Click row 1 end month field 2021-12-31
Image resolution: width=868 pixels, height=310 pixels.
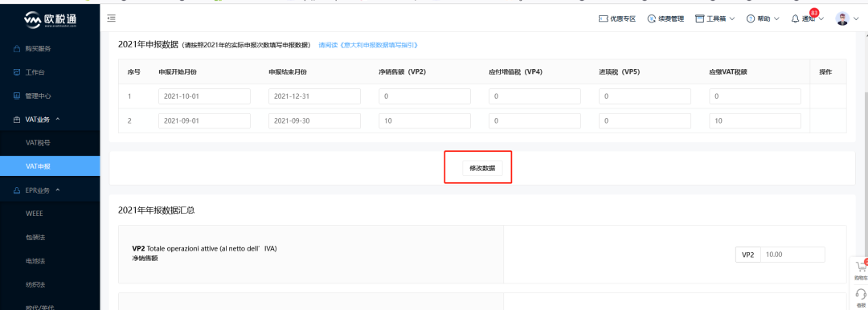314,96
